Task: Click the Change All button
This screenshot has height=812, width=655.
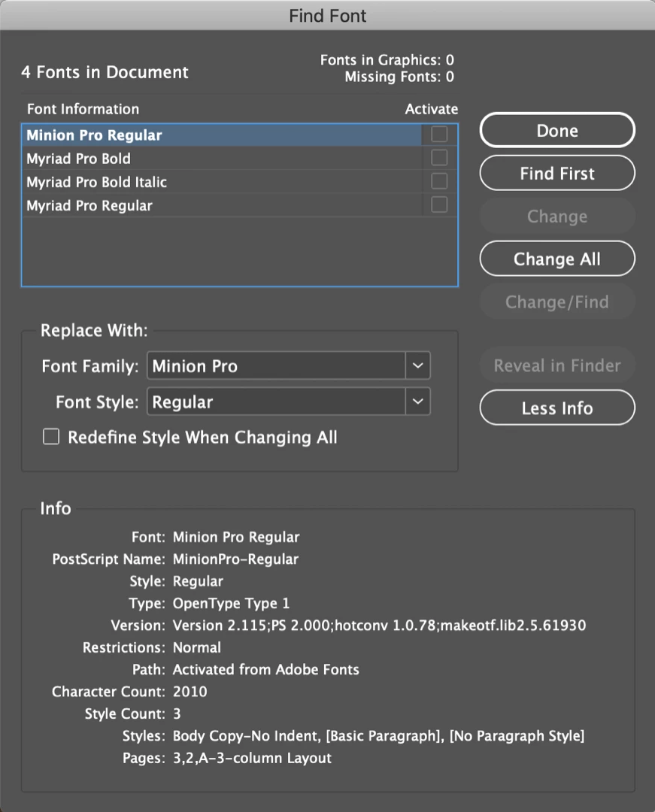Action: 557,259
